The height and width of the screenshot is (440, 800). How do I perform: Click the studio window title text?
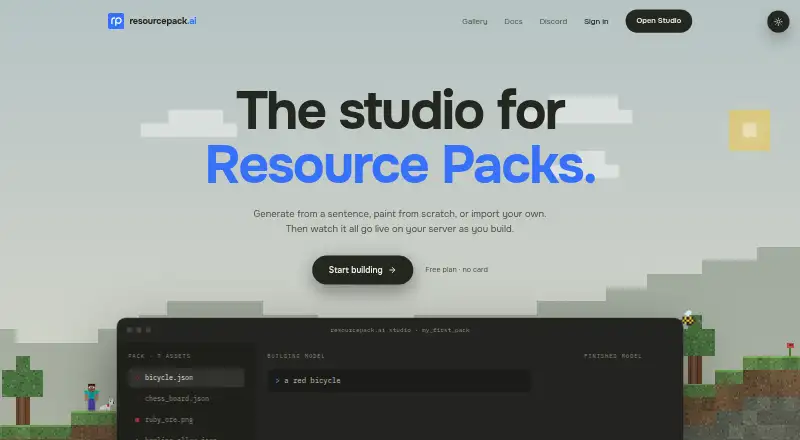(x=399, y=330)
